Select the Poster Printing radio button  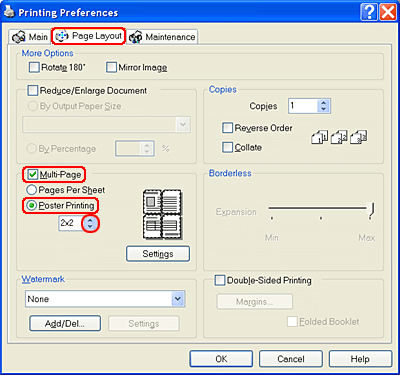point(32,206)
